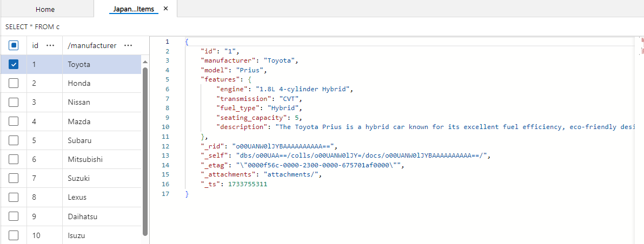The height and width of the screenshot is (244, 644).
Task: Click the "fuel_type" key on line 8
Action: tap(239, 109)
